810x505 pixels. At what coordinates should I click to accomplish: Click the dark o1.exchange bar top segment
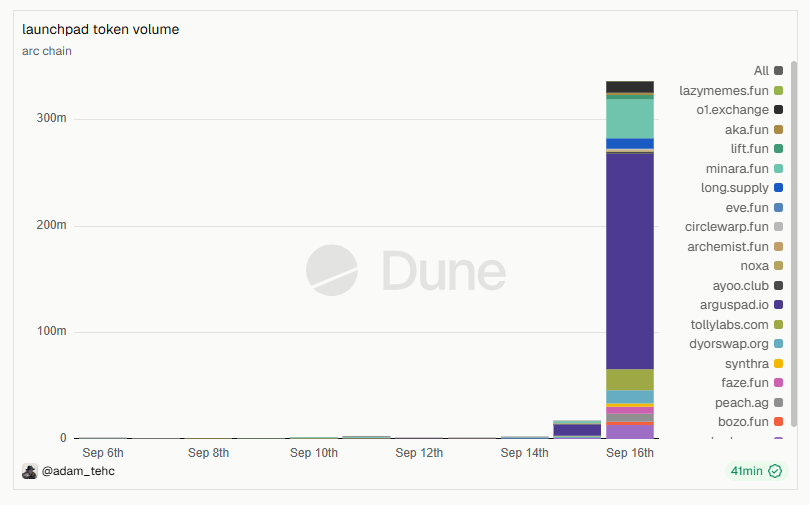tap(630, 87)
